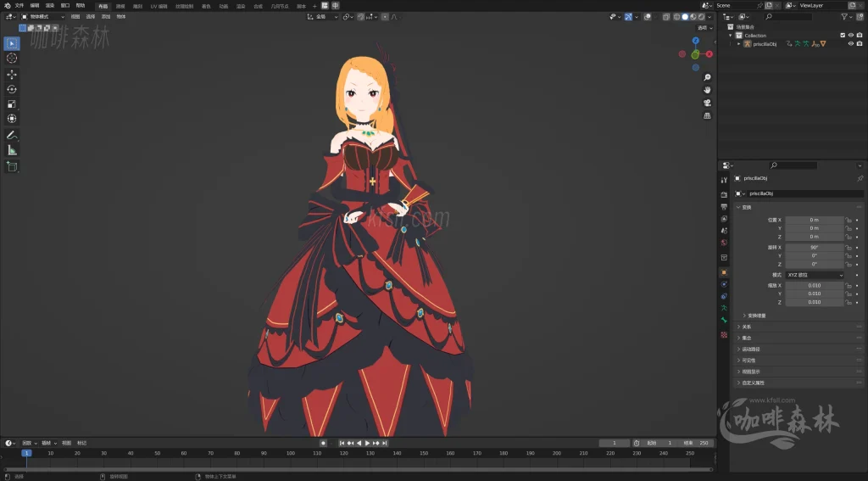
Task: Open the Armature data properties tab
Action: point(724,308)
